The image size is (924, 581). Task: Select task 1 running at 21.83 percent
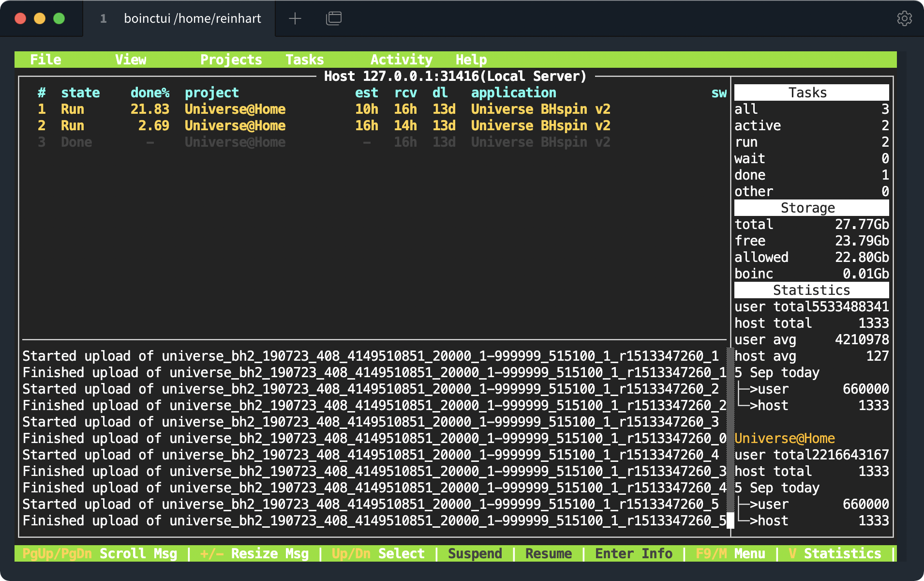[235, 109]
